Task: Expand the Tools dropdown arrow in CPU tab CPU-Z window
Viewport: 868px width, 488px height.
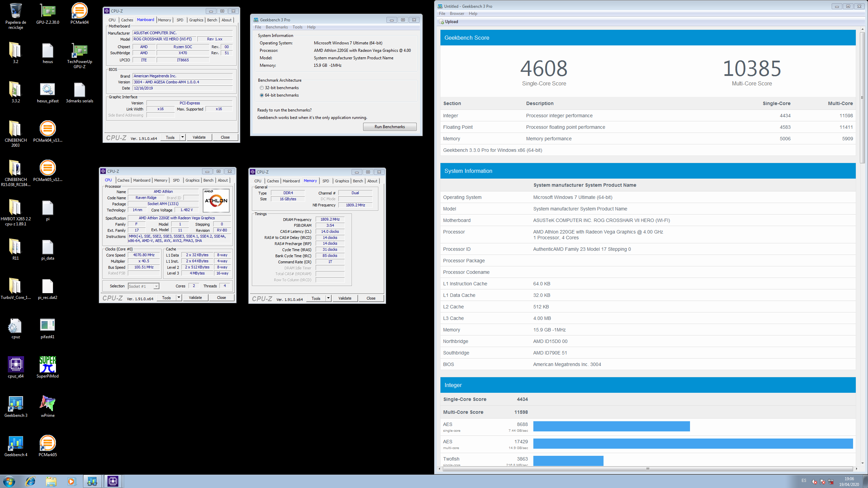Action: pyautogui.click(x=179, y=298)
